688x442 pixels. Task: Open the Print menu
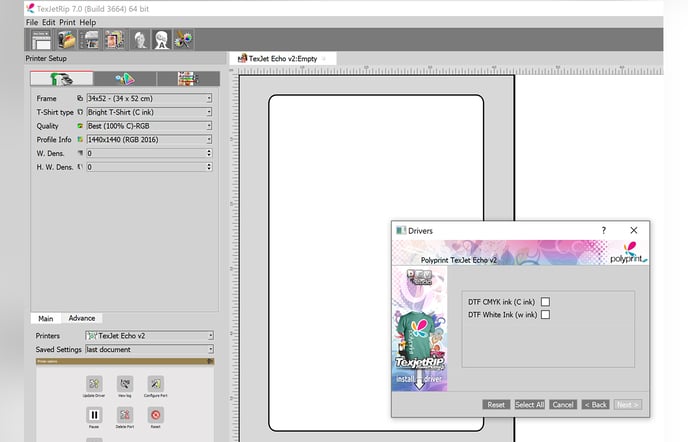[67, 22]
